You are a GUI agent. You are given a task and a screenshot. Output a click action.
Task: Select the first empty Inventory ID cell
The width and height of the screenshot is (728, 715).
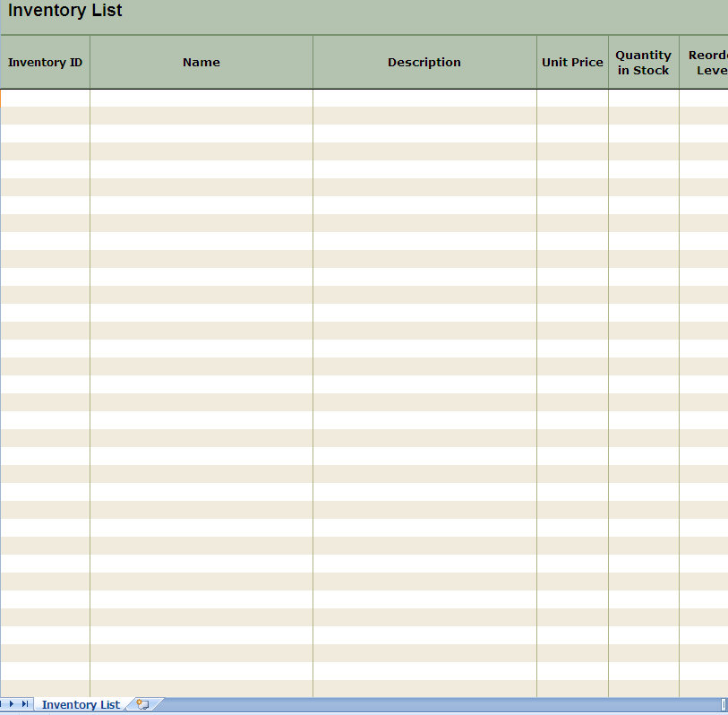[x=45, y=96]
